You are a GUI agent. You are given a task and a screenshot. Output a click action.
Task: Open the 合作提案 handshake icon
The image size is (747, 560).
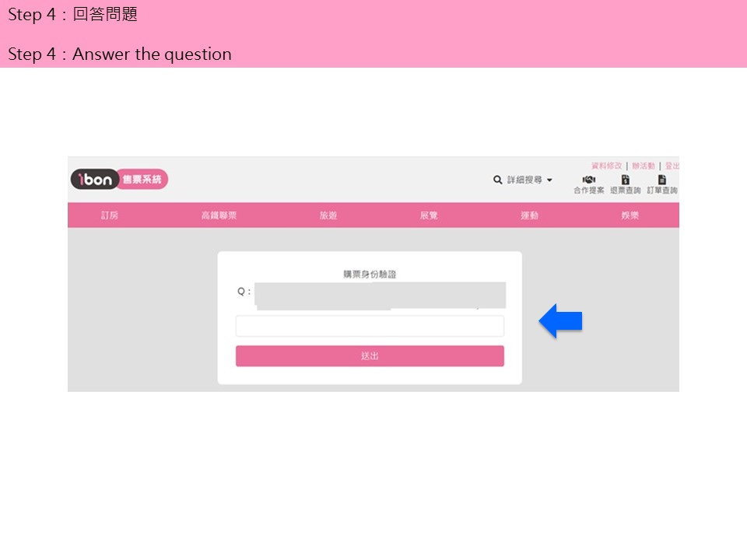(x=588, y=180)
